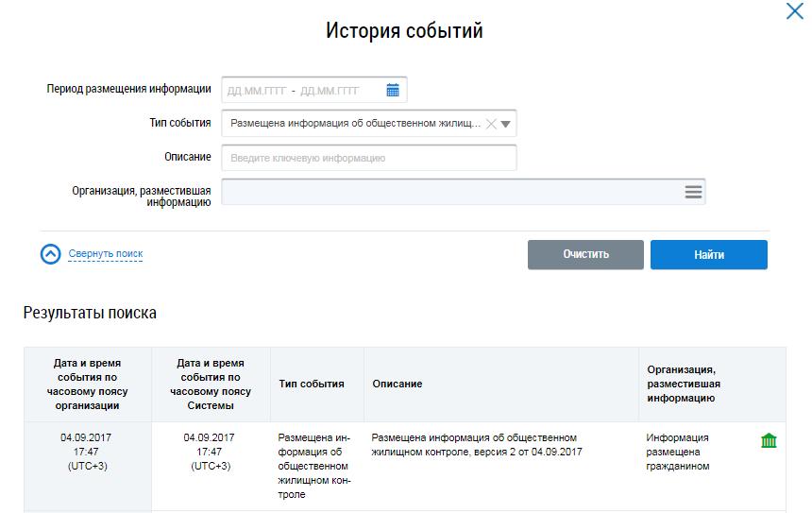Click the period start date field
Viewport: 812px width, 513px height.
(x=256, y=91)
